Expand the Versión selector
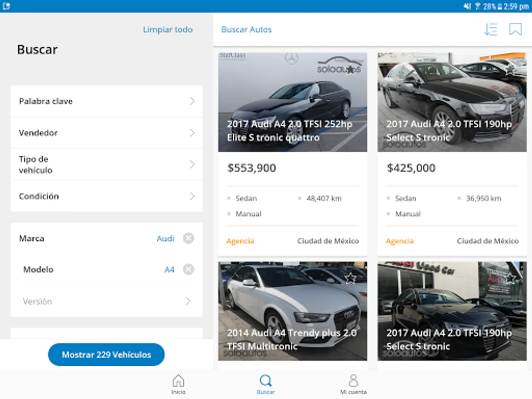Image resolution: width=532 pixels, height=399 pixels. coord(106,301)
